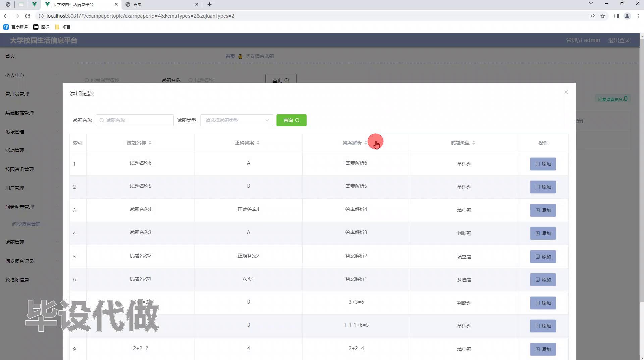The height and width of the screenshot is (360, 644).
Task: Add 试题名称3 via its 添加 button
Action: pos(543,233)
